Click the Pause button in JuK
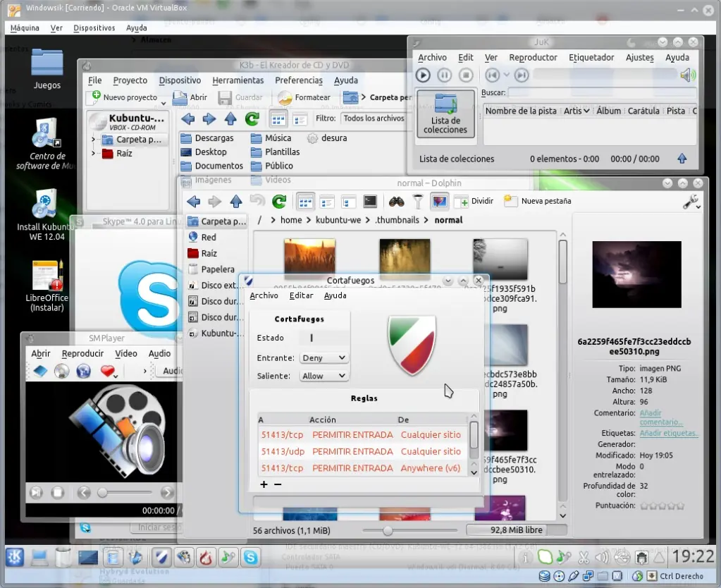This screenshot has height=588, width=721. point(444,75)
